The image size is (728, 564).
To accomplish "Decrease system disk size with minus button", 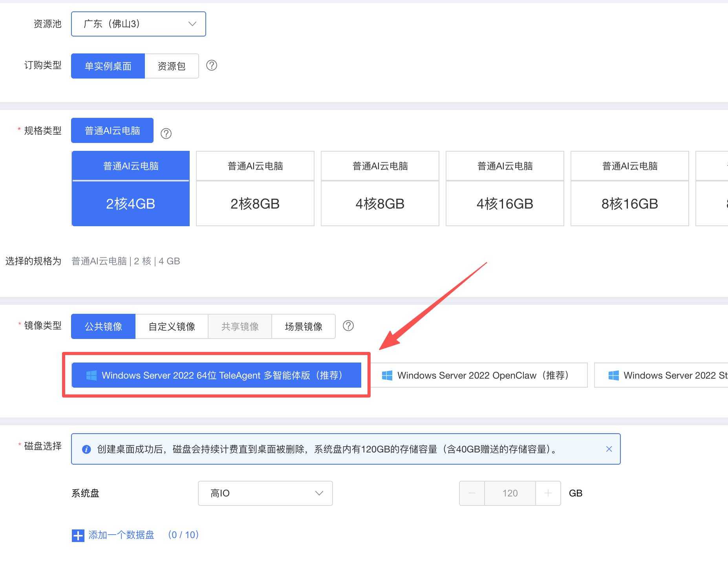I will pos(472,493).
